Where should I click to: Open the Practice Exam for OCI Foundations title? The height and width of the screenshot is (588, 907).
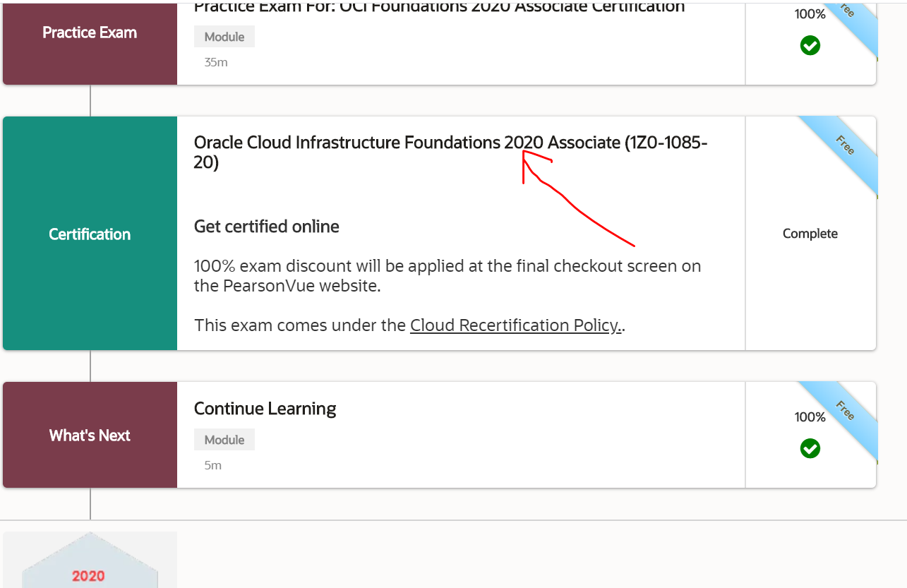coord(439,7)
